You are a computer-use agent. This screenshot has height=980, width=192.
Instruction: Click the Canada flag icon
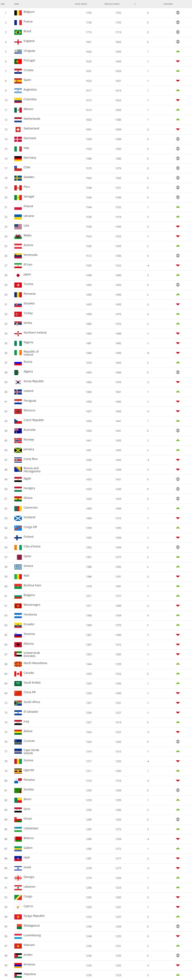[18, 673]
